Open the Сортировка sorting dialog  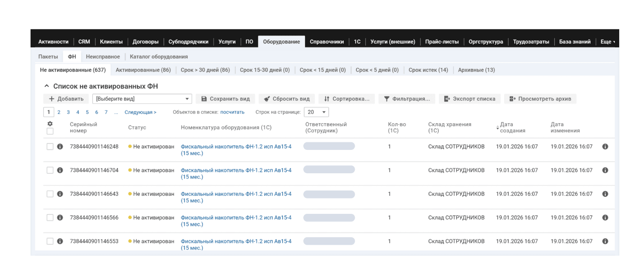pyautogui.click(x=346, y=99)
